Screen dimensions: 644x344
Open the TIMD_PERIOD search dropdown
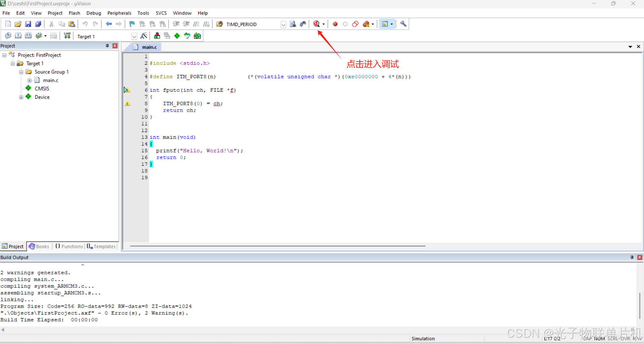click(283, 24)
